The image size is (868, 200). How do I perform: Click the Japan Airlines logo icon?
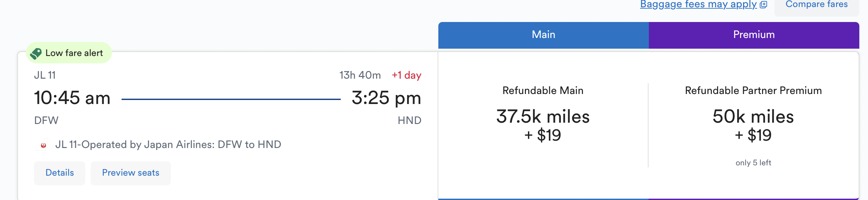click(x=43, y=145)
